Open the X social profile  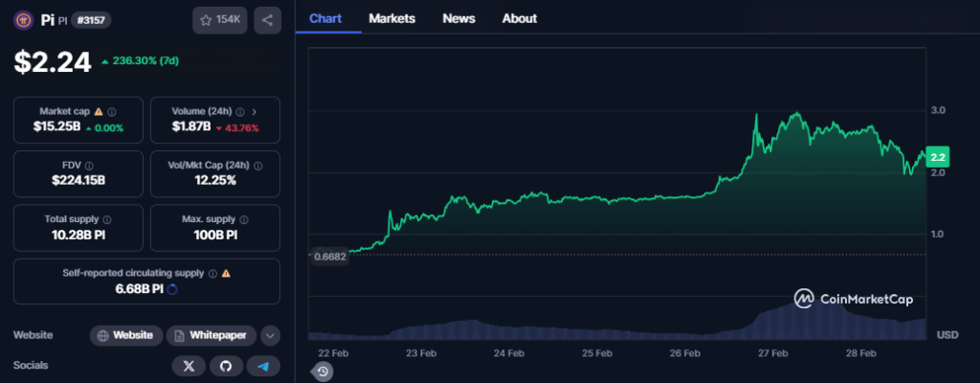pyautogui.click(x=189, y=366)
